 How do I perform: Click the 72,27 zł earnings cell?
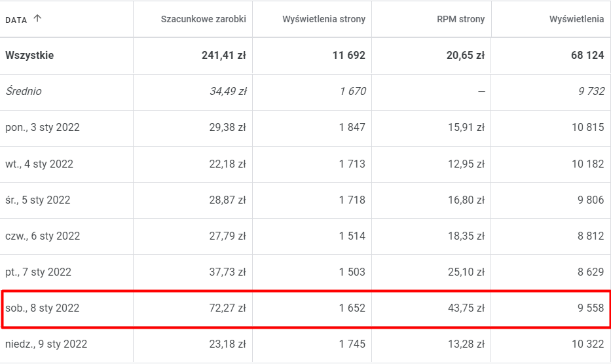[227, 308]
